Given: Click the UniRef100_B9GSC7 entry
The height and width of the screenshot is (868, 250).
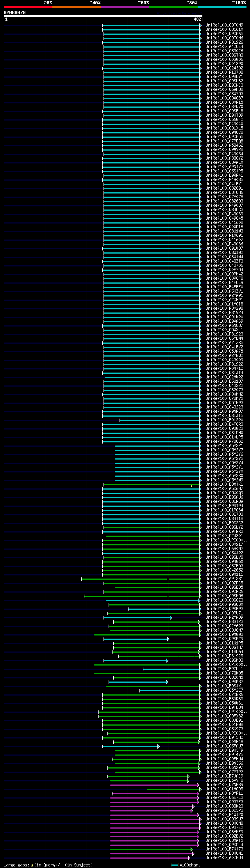Looking at the screenshot, I should (x=224, y=523).
